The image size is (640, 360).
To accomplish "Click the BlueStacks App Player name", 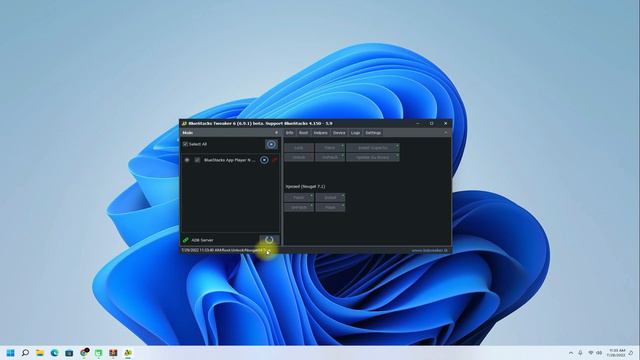I will tap(229, 160).
